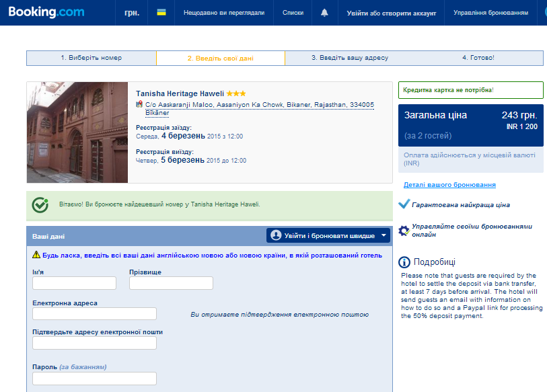This screenshot has width=547, height=392.
Task: Click Управляйте своїми бронюваннями онлайн text
Action: (x=472, y=231)
